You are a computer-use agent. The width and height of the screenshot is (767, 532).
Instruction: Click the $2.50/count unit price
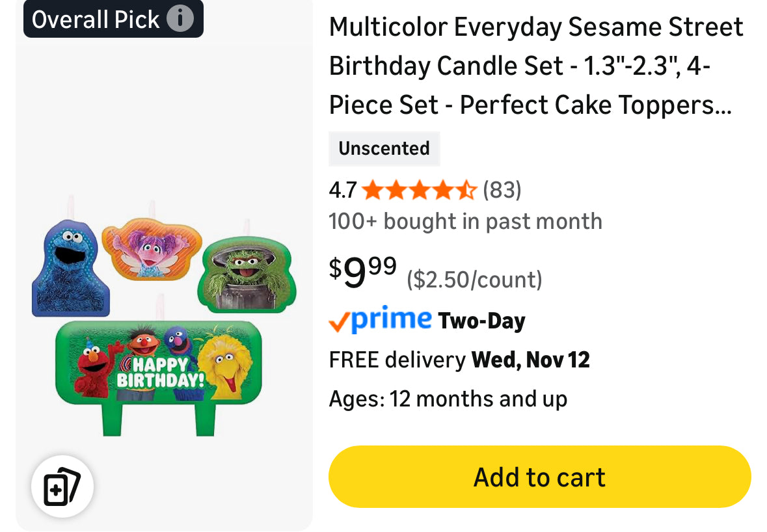point(474,280)
